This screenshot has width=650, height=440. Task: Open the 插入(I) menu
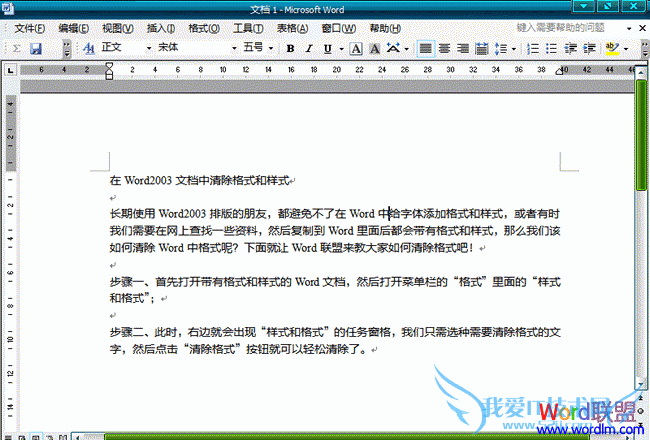(161, 28)
